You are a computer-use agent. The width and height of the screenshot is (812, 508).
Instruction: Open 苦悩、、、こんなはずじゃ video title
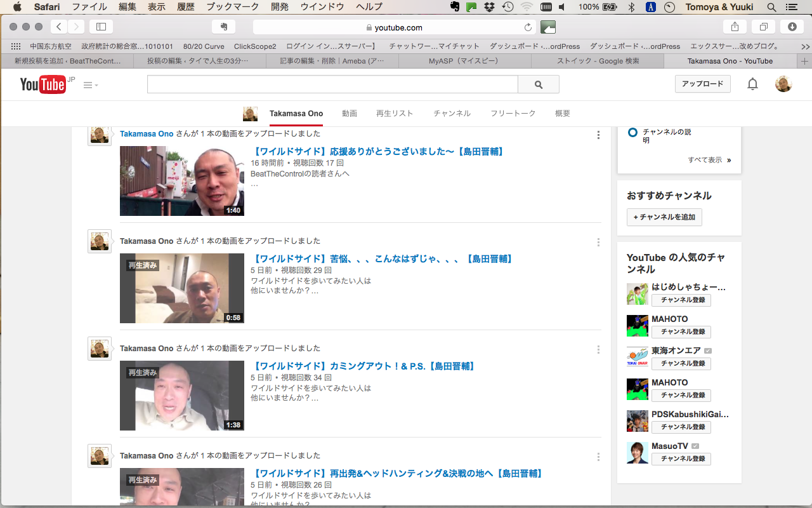click(383, 259)
